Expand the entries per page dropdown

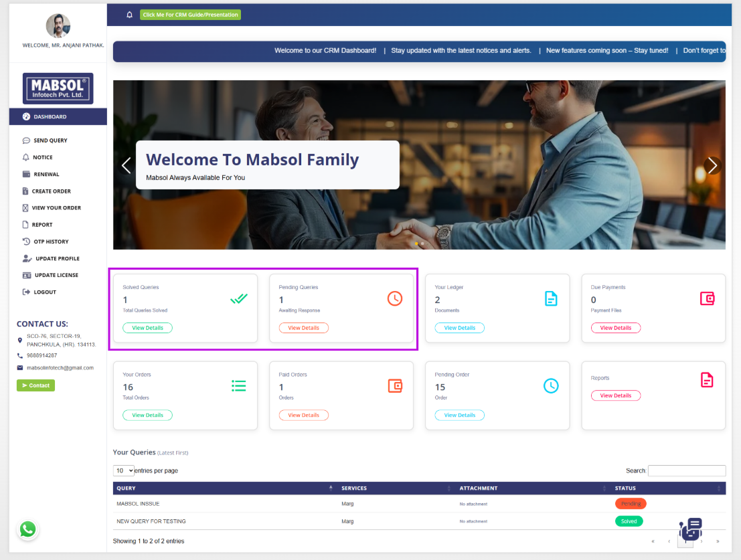click(124, 470)
